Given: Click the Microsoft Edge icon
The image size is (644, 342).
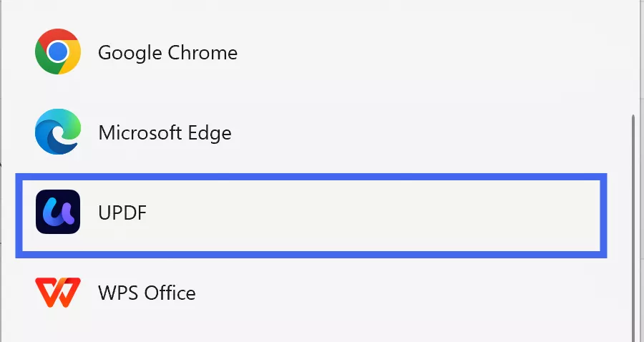Looking at the screenshot, I should [x=58, y=132].
